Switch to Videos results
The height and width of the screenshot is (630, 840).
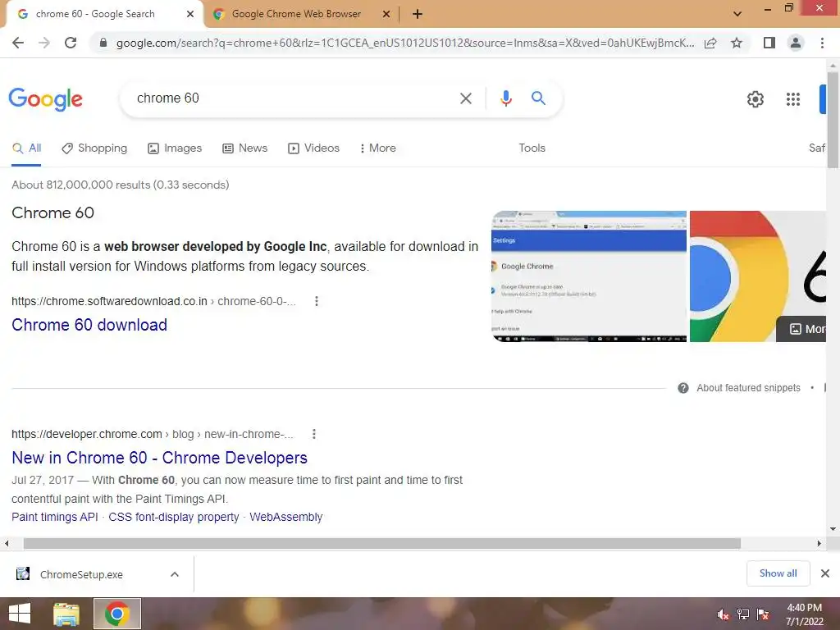click(313, 148)
